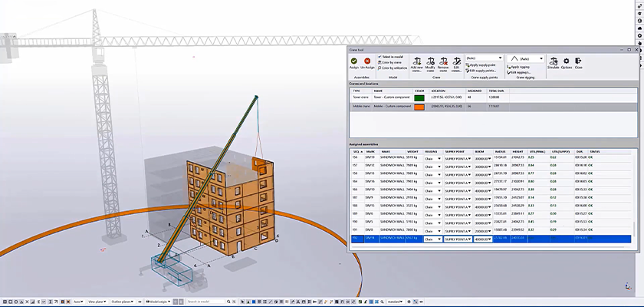This screenshot has width=644, height=307.
Task: Toggle the Select in model checkbox
Action: [x=379, y=58]
